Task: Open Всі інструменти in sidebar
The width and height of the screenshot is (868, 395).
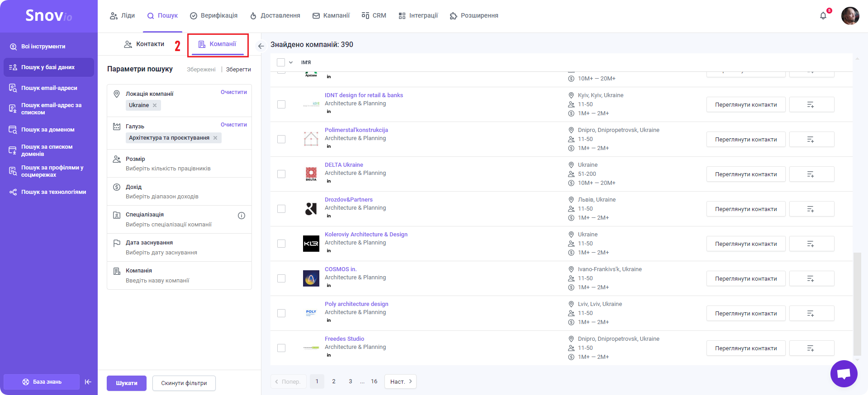Action: click(x=49, y=47)
